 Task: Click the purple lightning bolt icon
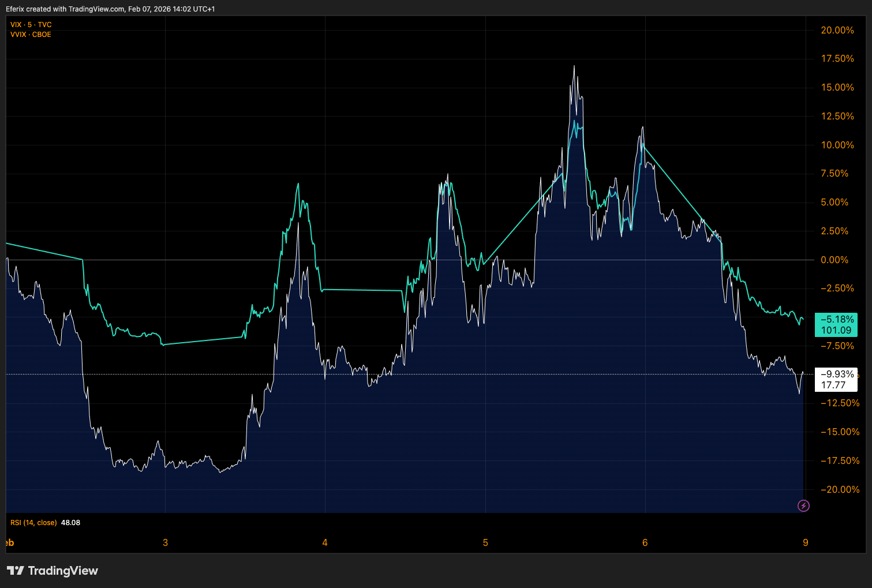click(x=803, y=506)
